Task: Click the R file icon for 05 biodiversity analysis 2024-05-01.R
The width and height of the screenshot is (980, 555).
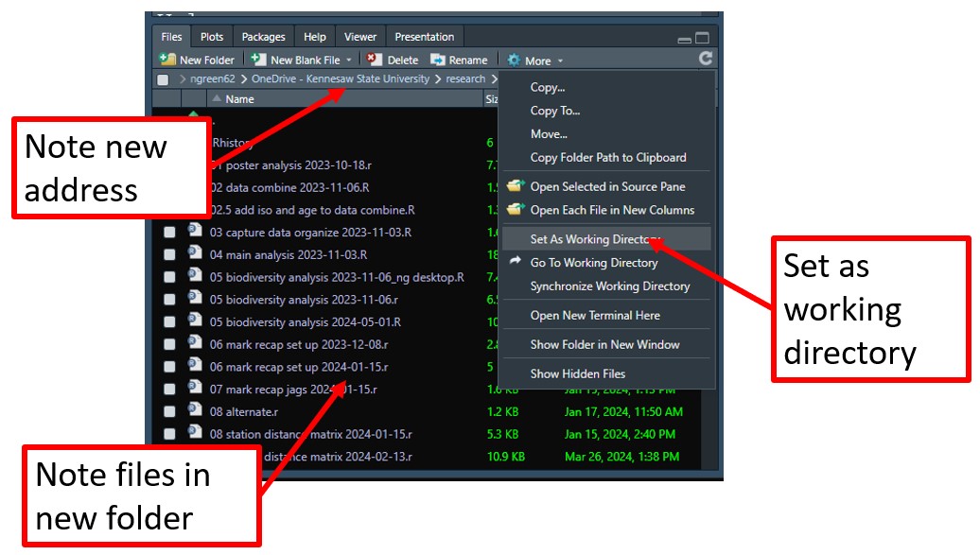Action: [195, 321]
